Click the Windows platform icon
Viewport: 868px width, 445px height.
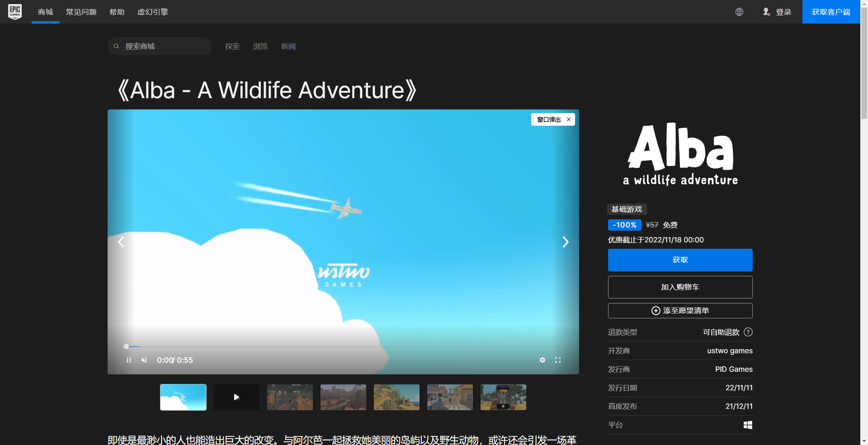coord(748,425)
